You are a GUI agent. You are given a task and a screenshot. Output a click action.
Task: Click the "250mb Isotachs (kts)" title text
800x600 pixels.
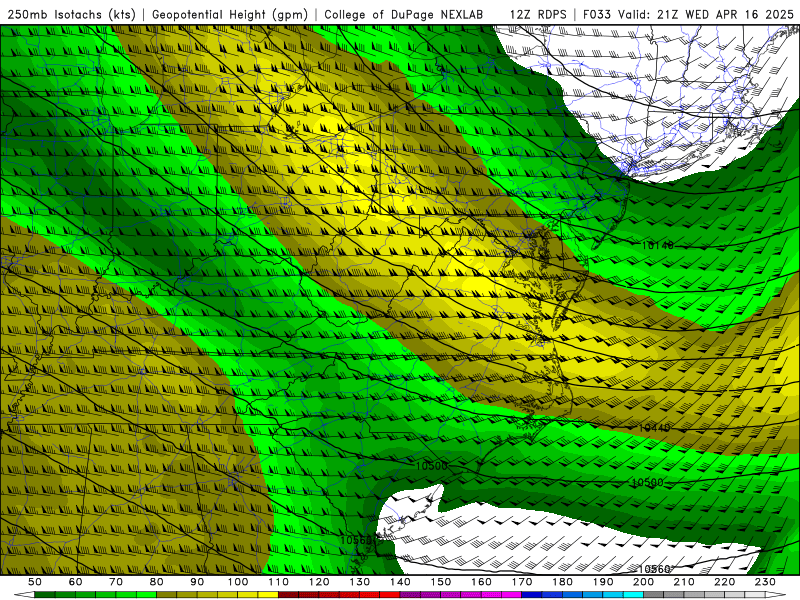coord(71,14)
